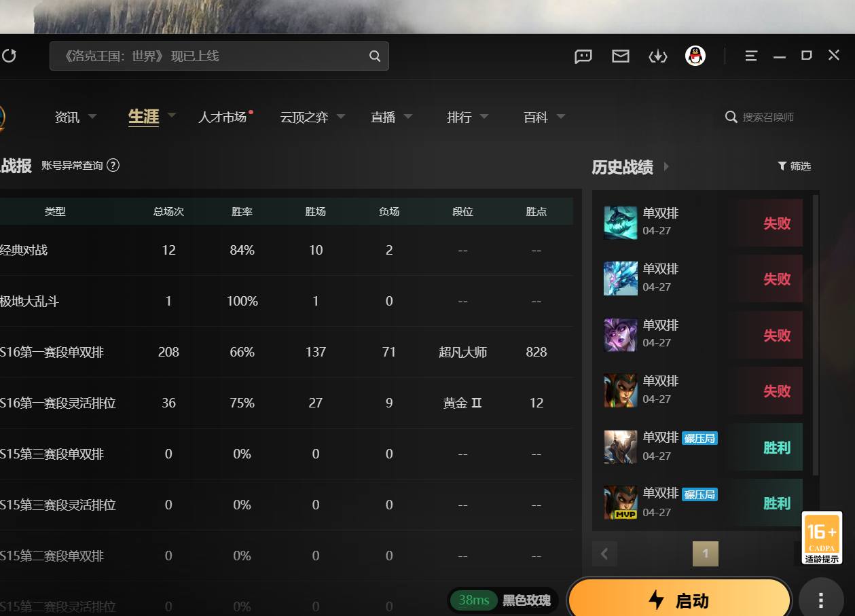Click the 16+ CADPA age rating badge
This screenshot has width=855, height=616.
[x=822, y=538]
